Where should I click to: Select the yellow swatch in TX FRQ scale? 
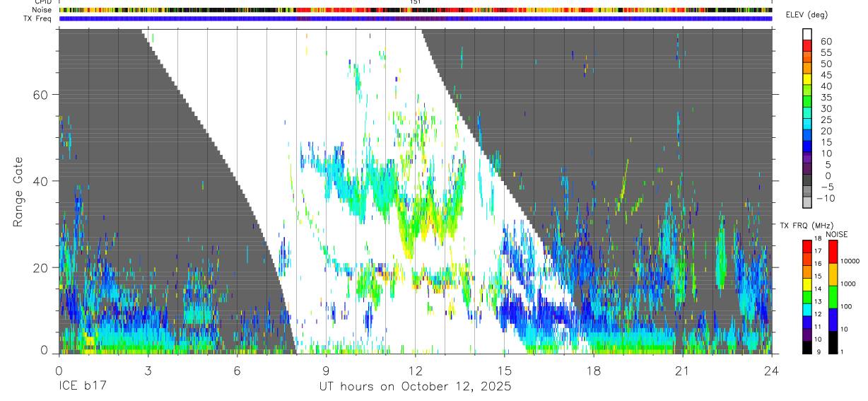coord(807,284)
